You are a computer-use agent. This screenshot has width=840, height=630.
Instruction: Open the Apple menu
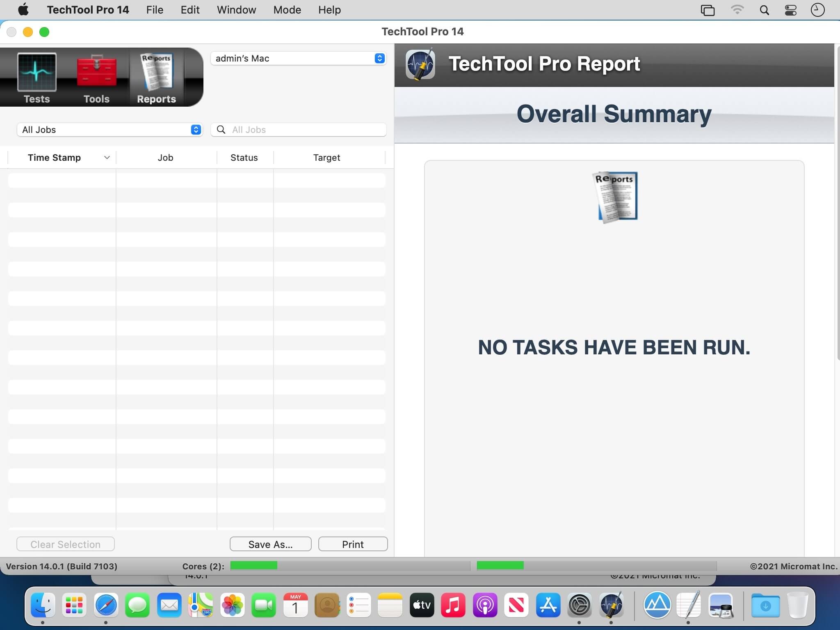[23, 10]
